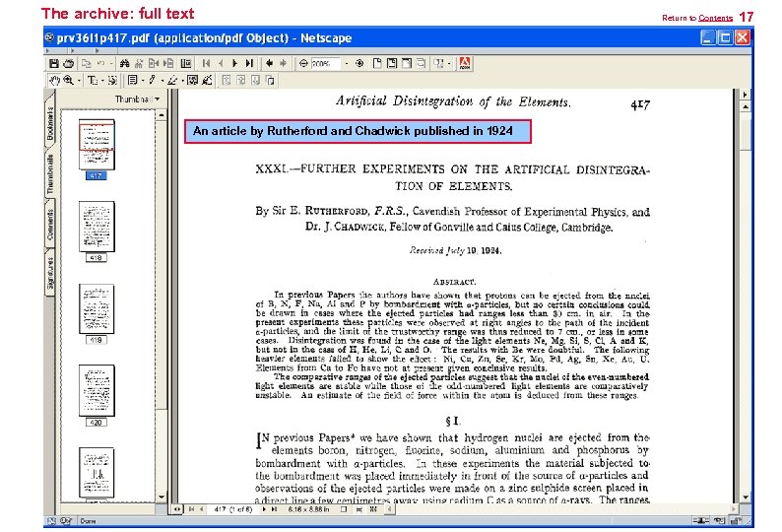Jump to last page using toolbar arrow
The image size is (782, 532).
(250, 63)
